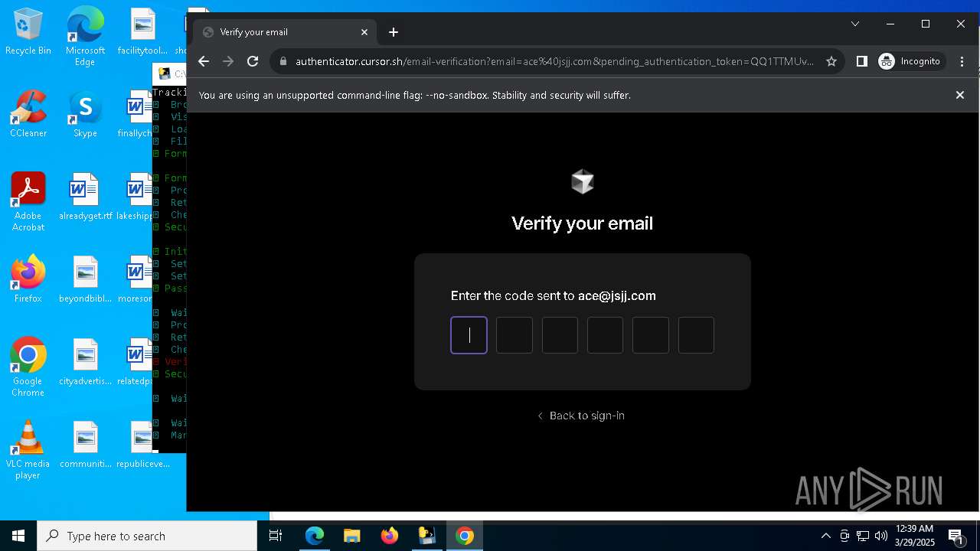Open Firefox desktop shortcut

28,279
